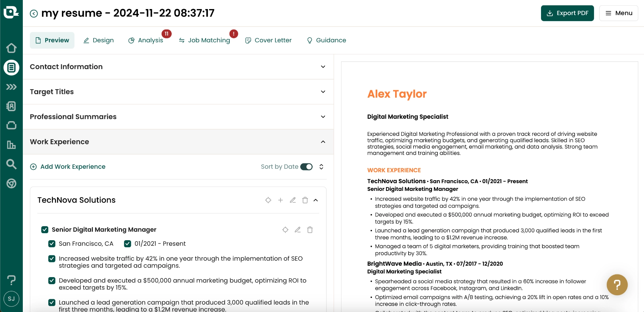
Task: Open the Guidance tab
Action: pos(326,40)
